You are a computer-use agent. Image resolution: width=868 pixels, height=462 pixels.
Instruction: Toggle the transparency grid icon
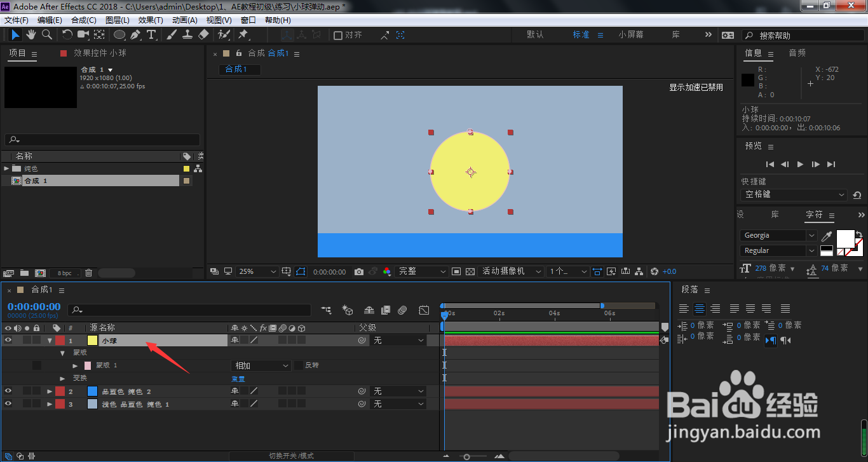coord(470,271)
